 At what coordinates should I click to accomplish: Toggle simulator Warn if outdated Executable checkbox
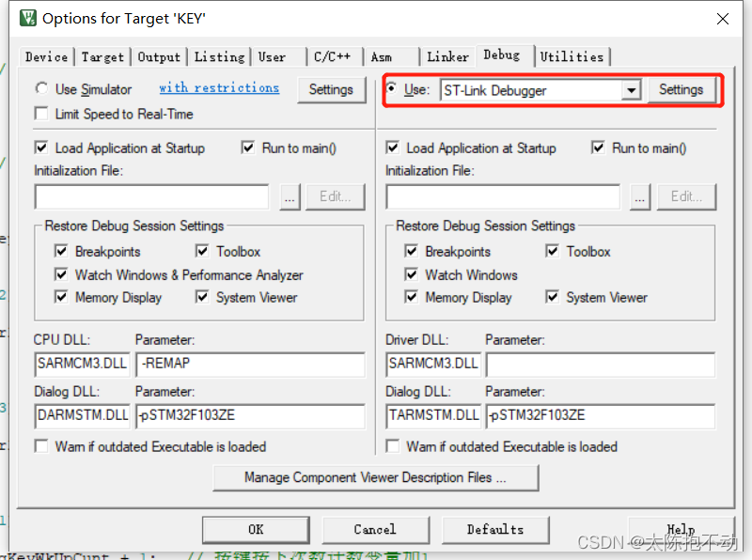(41, 446)
